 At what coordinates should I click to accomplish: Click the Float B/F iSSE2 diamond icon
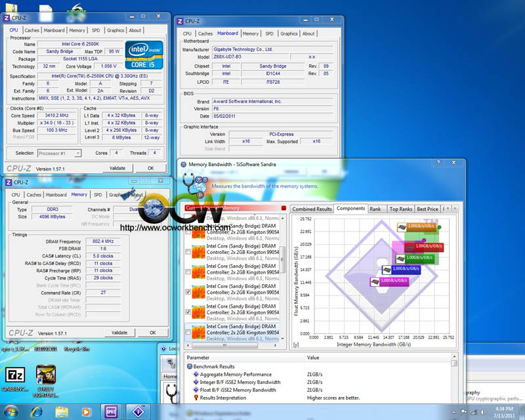(x=196, y=390)
